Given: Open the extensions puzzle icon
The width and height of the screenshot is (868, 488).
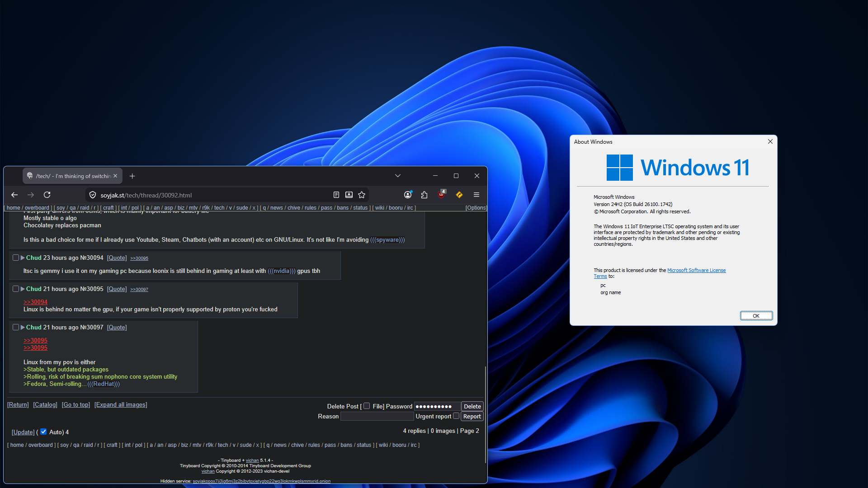Looking at the screenshot, I should [x=424, y=195].
